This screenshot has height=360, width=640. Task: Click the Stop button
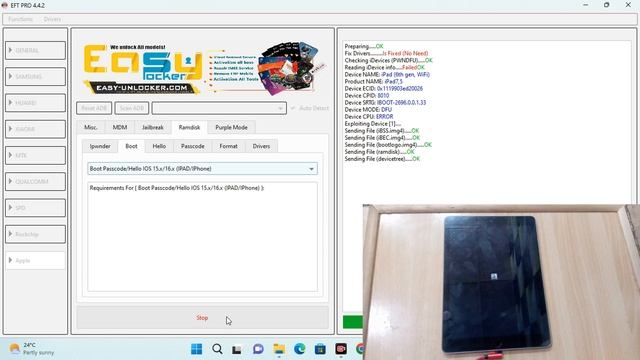pyautogui.click(x=202, y=318)
